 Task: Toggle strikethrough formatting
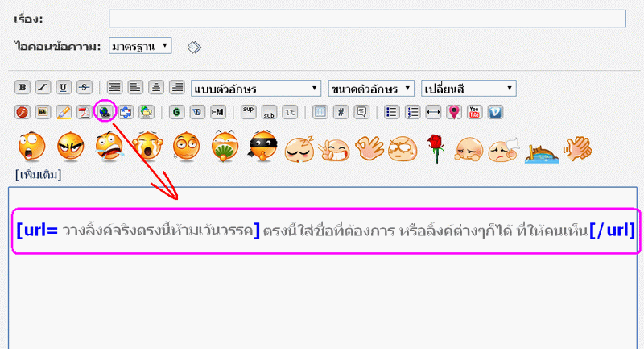(85, 87)
